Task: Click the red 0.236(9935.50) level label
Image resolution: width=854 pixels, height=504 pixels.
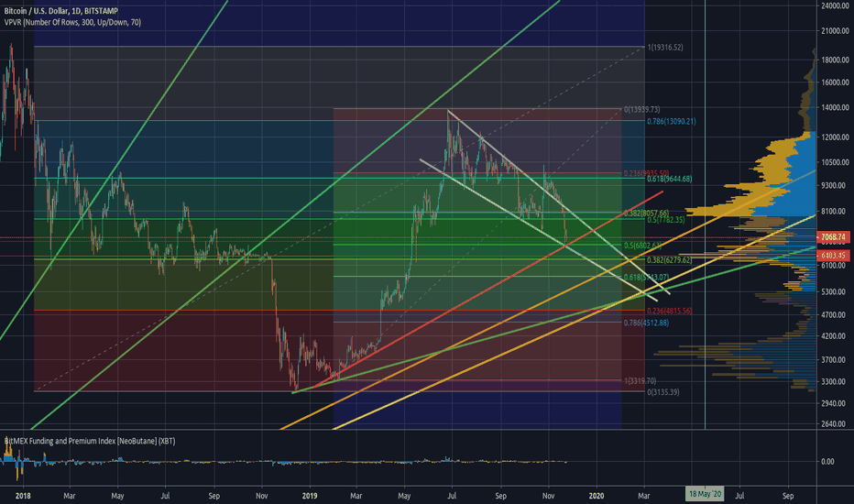Action: [x=646, y=173]
